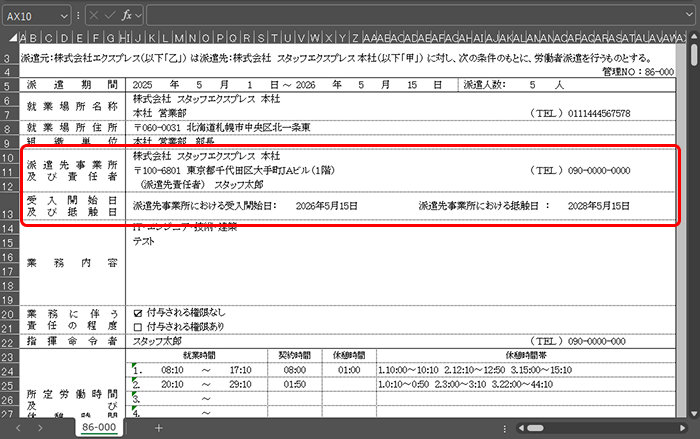The image size is (700, 439).
Task: Click the 抵触日 value 2028年5月15日
Action: pos(599,206)
